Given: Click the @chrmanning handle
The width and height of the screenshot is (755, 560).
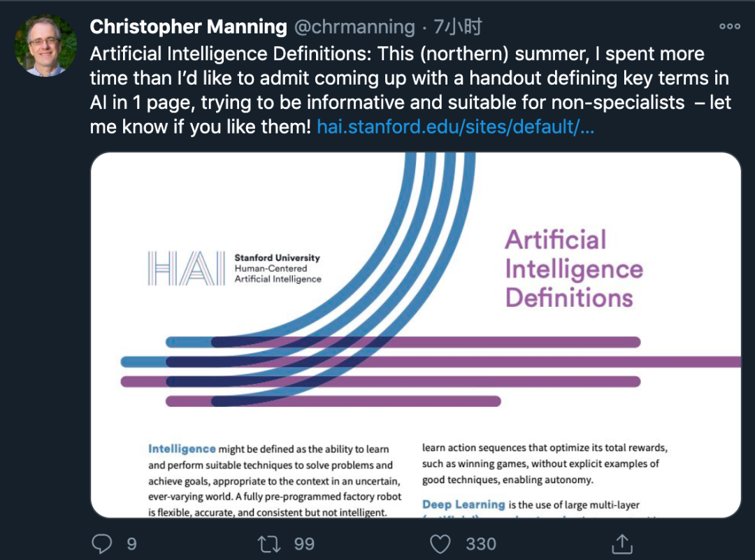Looking at the screenshot, I should 354,27.
